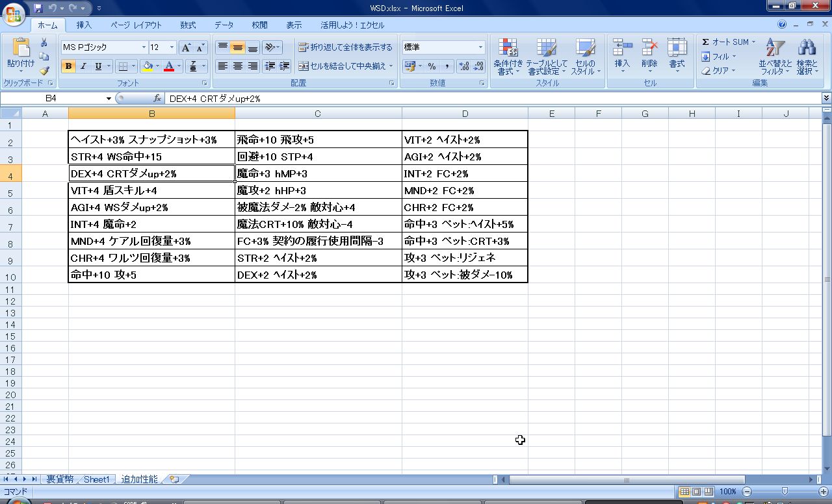Toggle underline formatting

(x=98, y=66)
